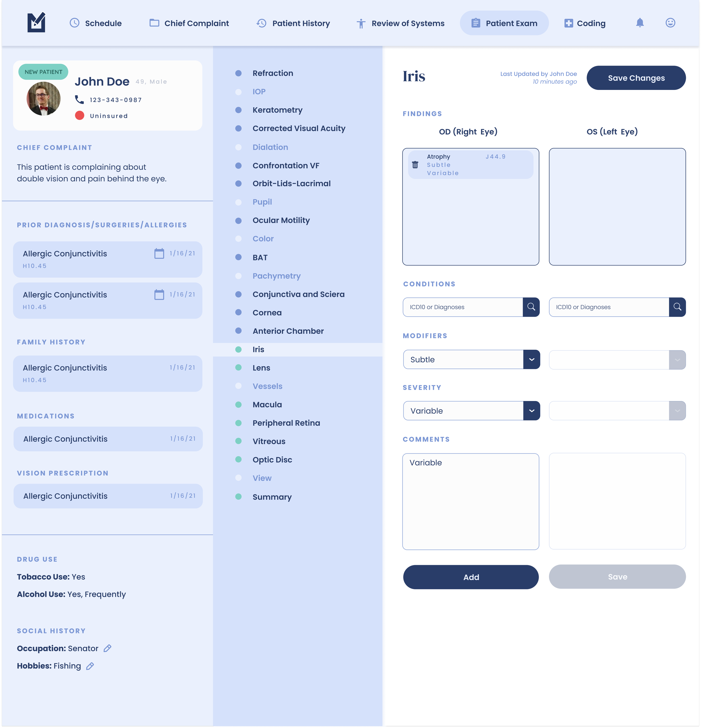Click the app logo in header
This screenshot has height=728, width=701.
tap(36, 22)
